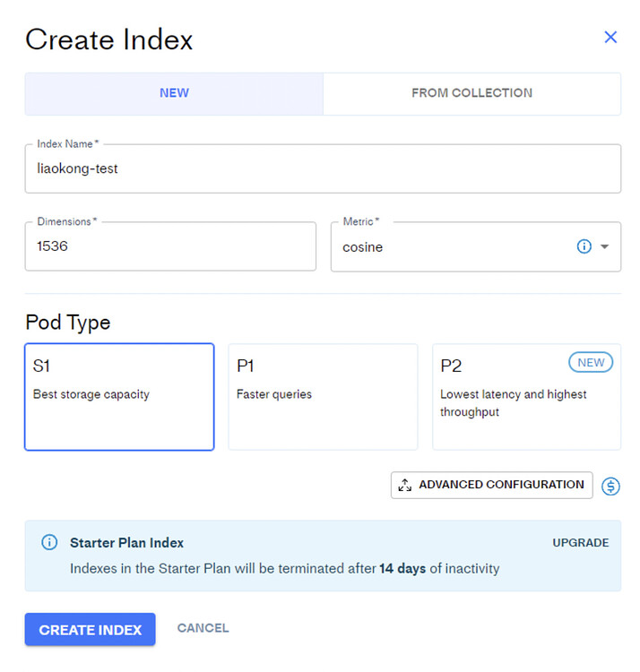Switch to the NEW tab
Image resolution: width=640 pixels, height=672 pixels.
(174, 93)
